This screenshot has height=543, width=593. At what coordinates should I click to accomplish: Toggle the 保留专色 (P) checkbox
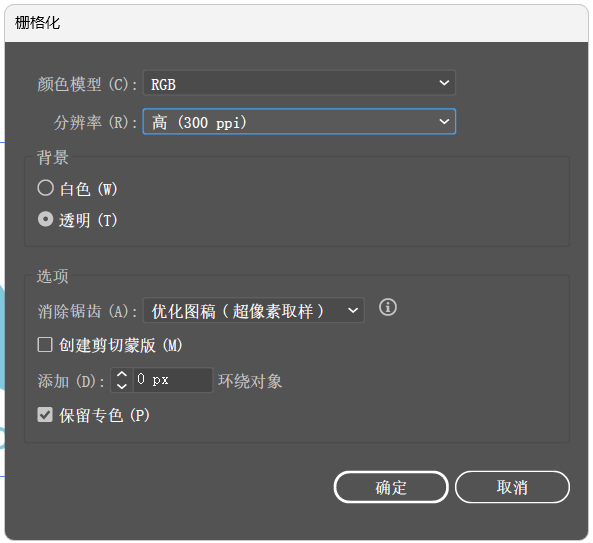pyautogui.click(x=45, y=415)
